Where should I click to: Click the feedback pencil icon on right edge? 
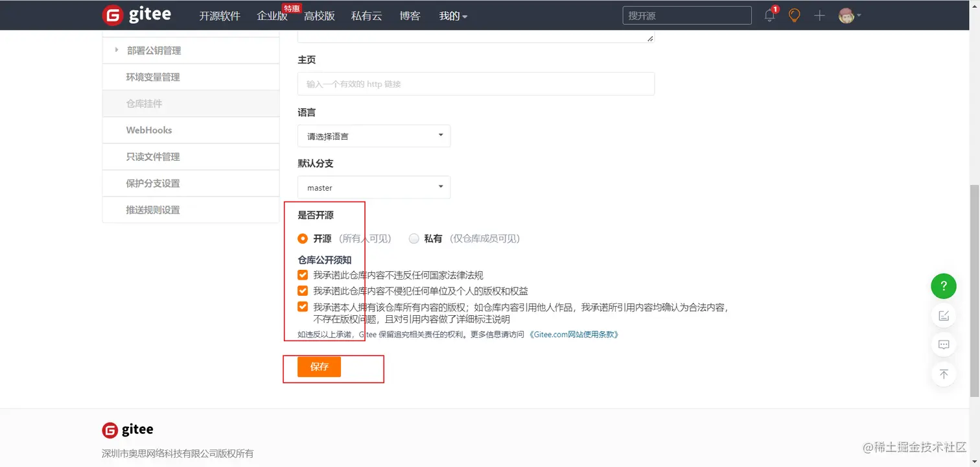pos(943,315)
